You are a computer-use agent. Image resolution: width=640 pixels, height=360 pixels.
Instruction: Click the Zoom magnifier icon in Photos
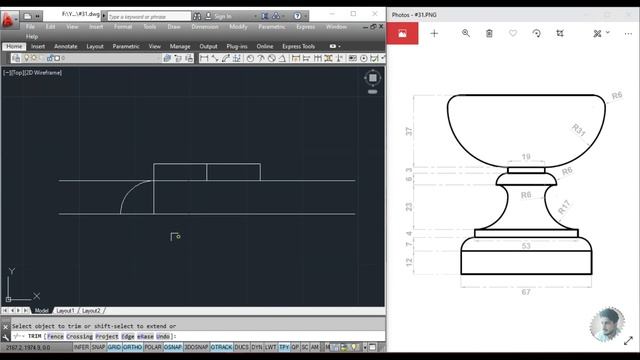click(x=466, y=33)
